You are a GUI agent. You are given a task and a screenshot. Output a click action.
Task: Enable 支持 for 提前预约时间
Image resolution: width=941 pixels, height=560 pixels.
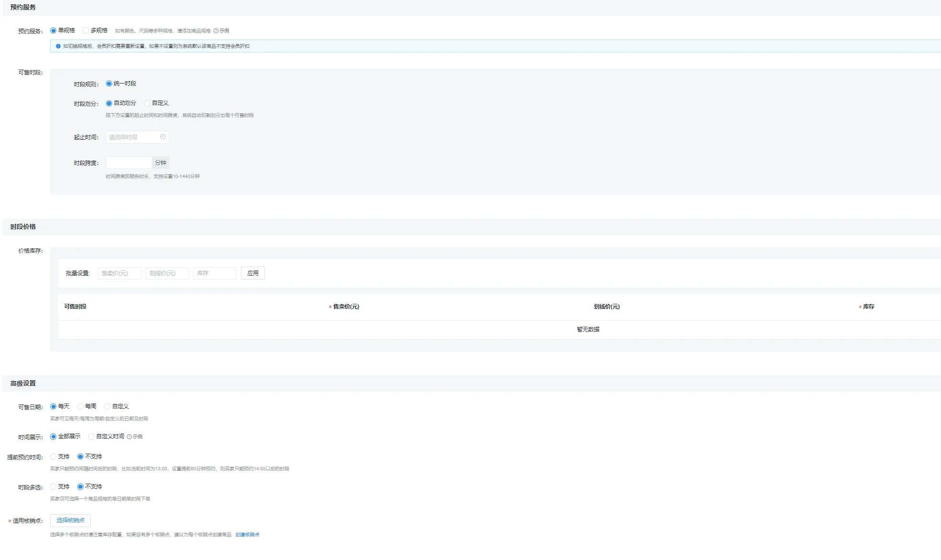tap(53, 456)
